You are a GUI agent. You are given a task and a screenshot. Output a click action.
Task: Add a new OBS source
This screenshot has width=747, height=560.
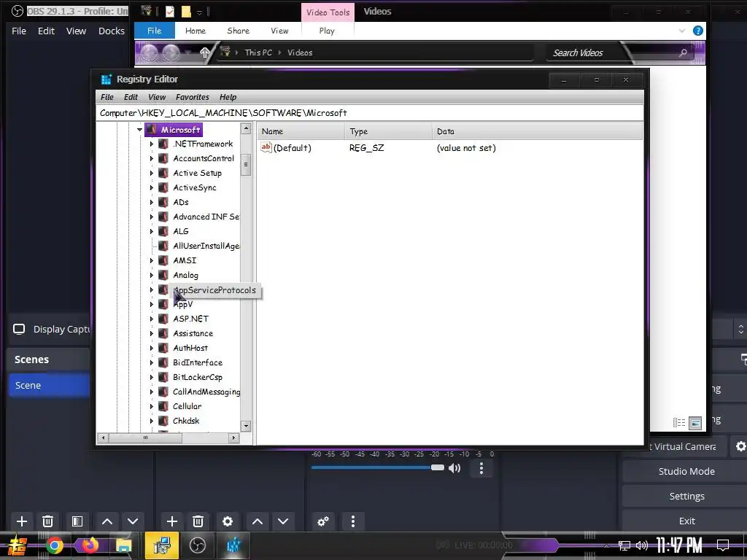point(172,521)
